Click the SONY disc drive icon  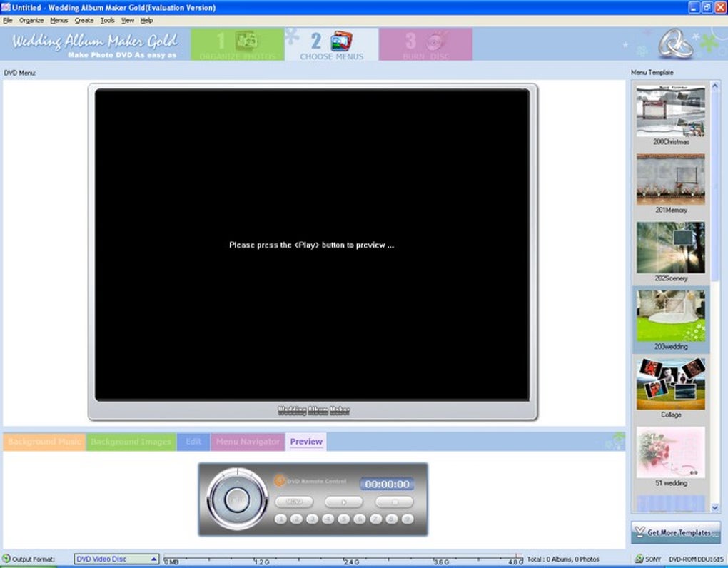[639, 559]
